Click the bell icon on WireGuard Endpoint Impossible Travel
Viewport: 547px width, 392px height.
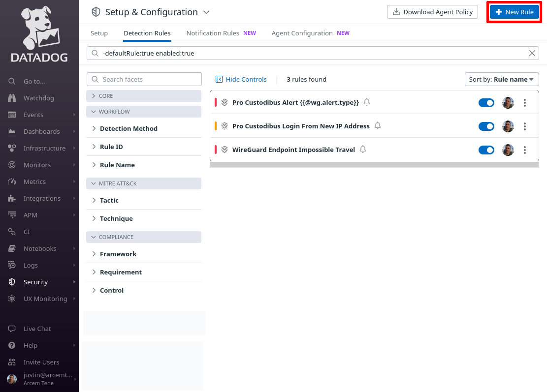click(x=363, y=149)
